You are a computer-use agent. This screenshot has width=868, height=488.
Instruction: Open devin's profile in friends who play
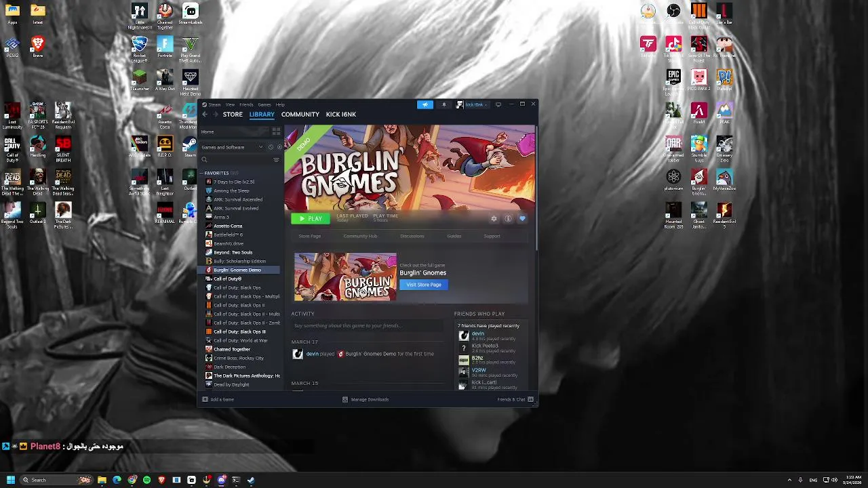tap(478, 333)
